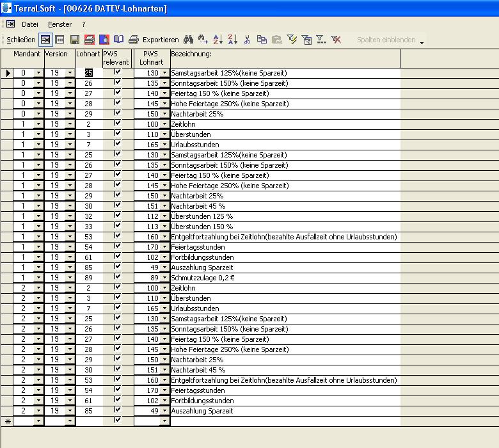
Task: Toggle PWS relevant checkbox for Zeitlohn Mandant 1
Action: [x=117, y=124]
